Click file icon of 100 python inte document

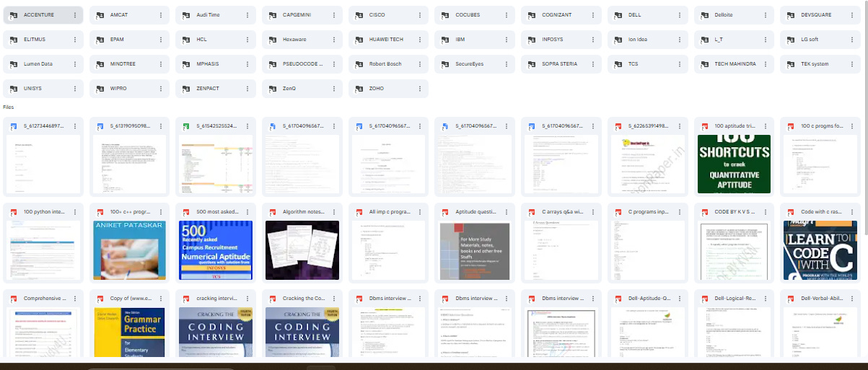14,212
